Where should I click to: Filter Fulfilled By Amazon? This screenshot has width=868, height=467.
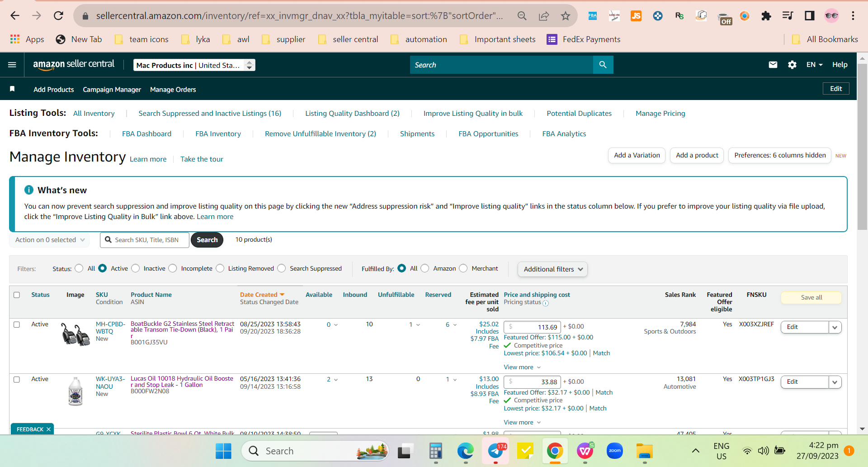coord(425,268)
